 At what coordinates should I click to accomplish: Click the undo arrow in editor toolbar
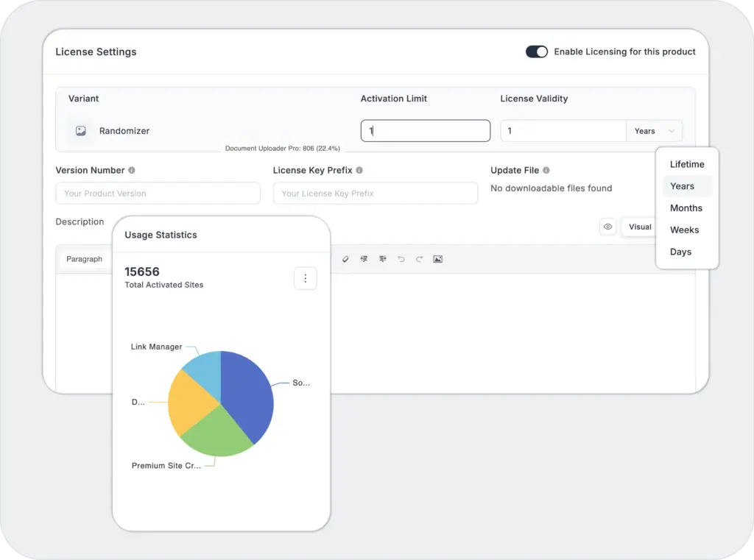[x=401, y=259]
